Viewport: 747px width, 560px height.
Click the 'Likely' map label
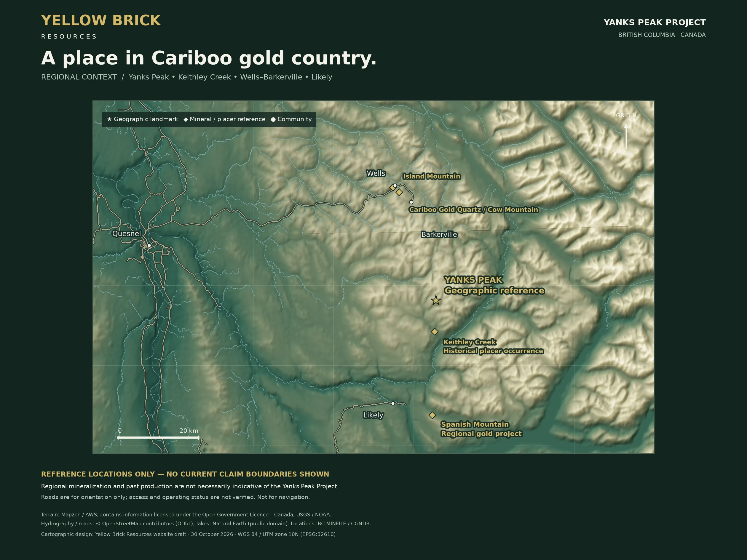click(373, 415)
